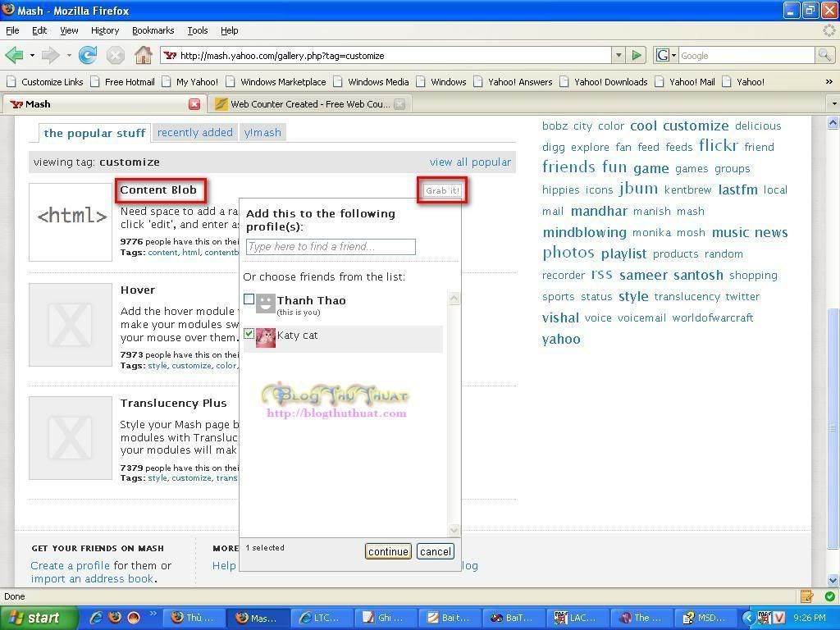Image resolution: width=840 pixels, height=630 pixels.
Task: Click the green checkmark icon in the status bar
Action: pyautogui.click(x=830, y=596)
